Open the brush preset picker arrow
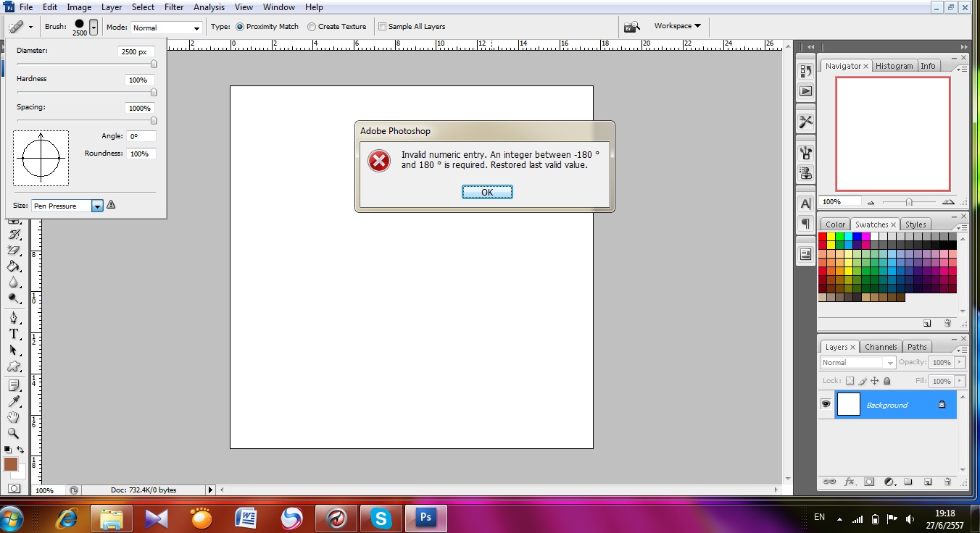This screenshot has height=533, width=980. click(94, 27)
